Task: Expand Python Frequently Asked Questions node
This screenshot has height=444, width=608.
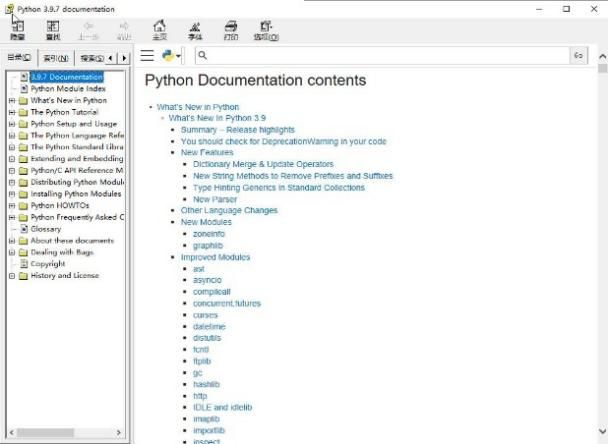Action: (12, 218)
